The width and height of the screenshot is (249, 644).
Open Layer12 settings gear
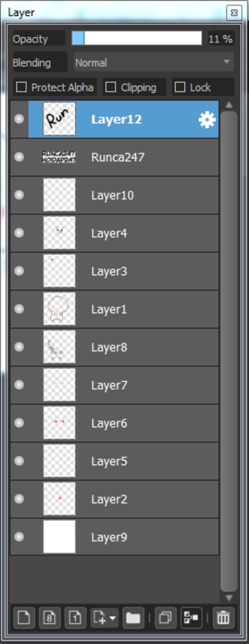click(207, 120)
